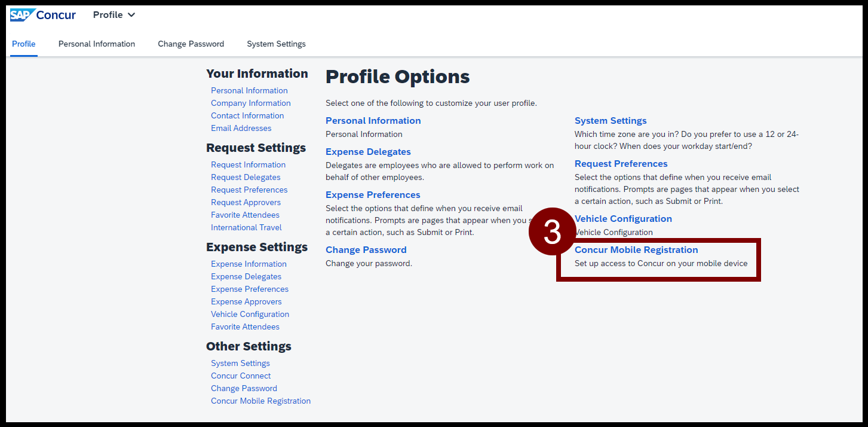Click Contact Information sidebar link
The image size is (868, 427).
click(x=247, y=115)
